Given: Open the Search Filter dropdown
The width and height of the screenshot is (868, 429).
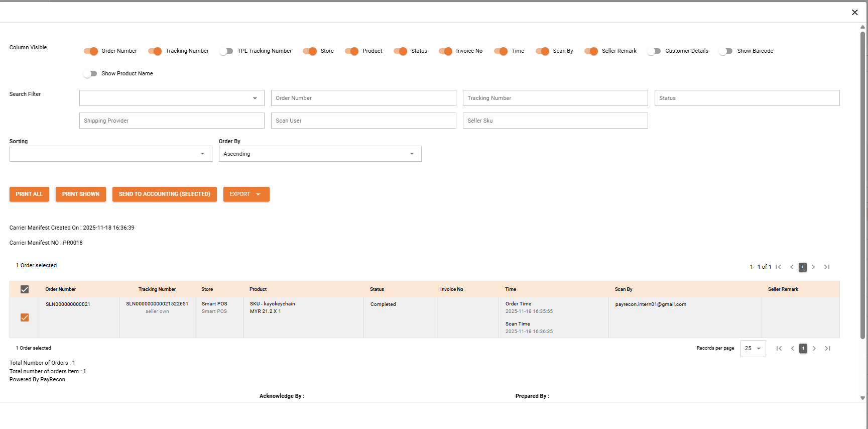Looking at the screenshot, I should click(x=172, y=98).
